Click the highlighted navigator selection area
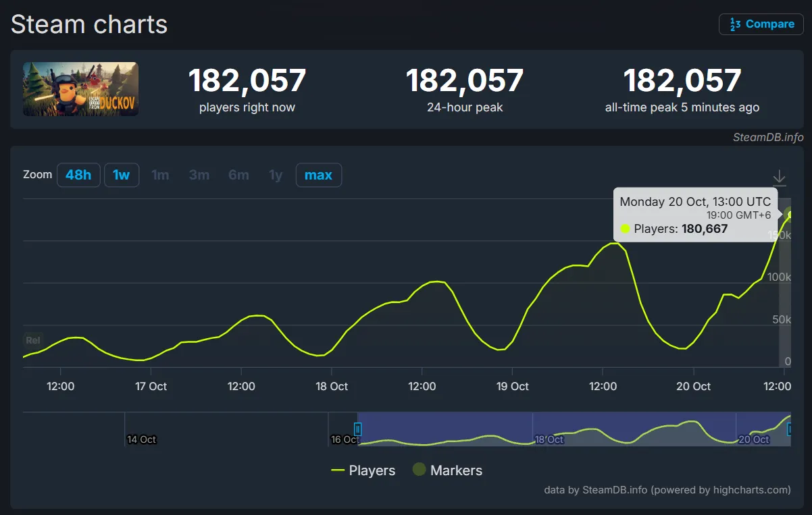The width and height of the screenshot is (812, 515). pos(574,429)
